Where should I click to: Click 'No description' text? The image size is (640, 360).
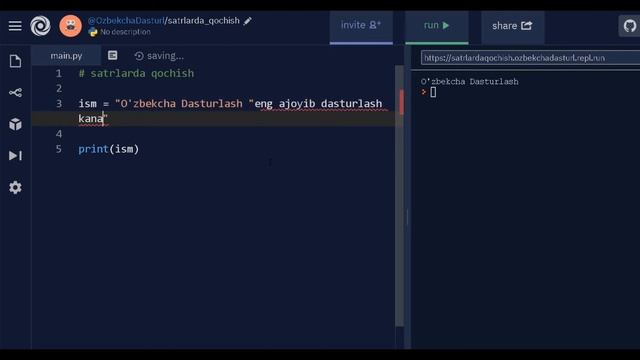[x=125, y=32]
